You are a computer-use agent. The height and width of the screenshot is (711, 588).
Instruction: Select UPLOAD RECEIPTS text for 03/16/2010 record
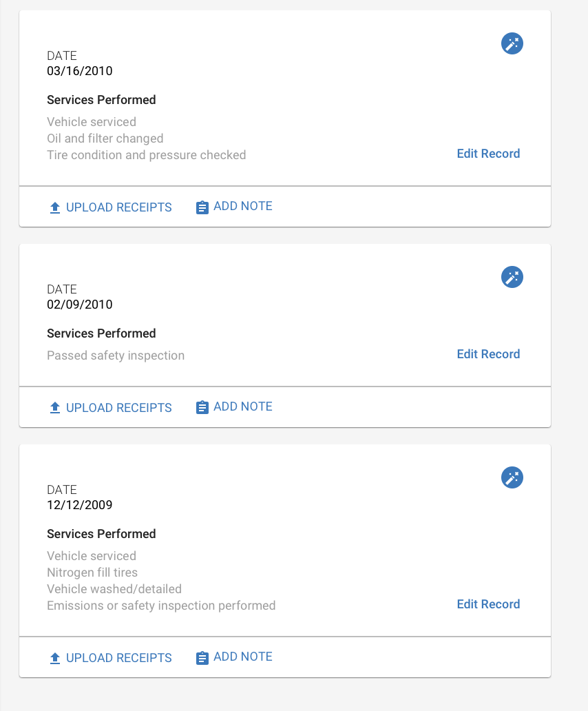click(x=118, y=207)
